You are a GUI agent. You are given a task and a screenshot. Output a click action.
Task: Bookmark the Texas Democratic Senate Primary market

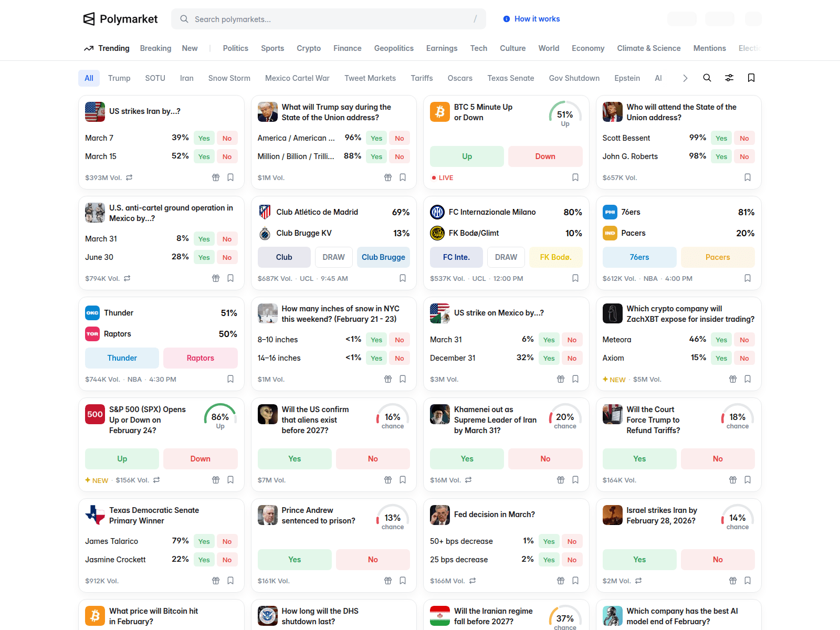pyautogui.click(x=230, y=581)
